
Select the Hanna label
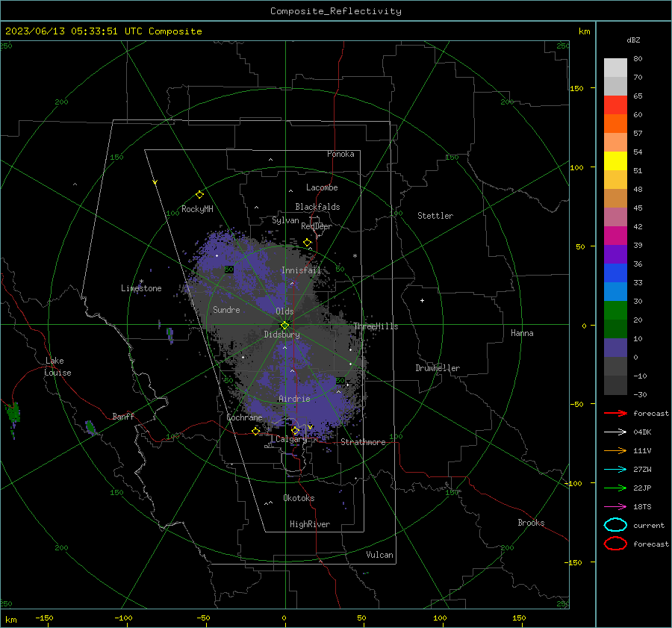[x=522, y=332]
